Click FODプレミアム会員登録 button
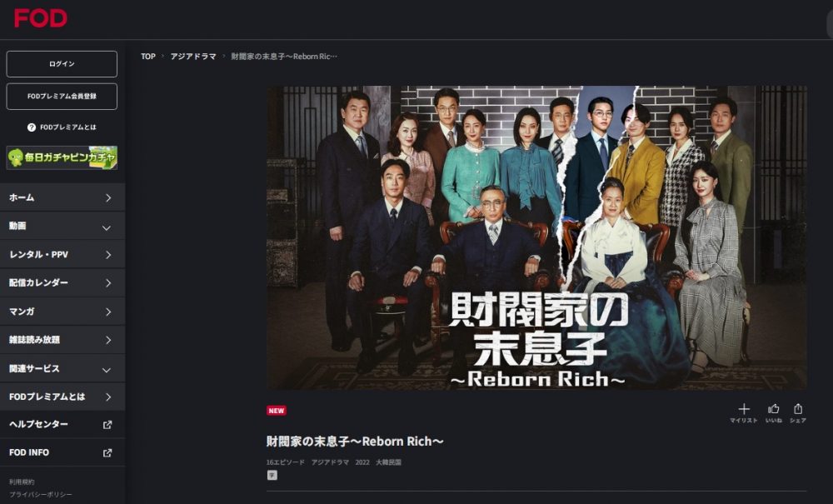The image size is (833, 504). point(62,96)
